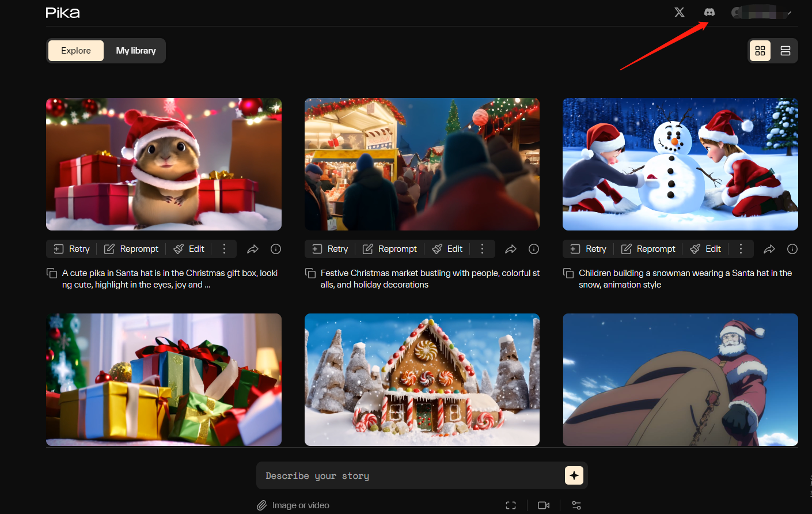Viewport: 812px width, 514px height.
Task: Click Retry on the snowman video
Action: point(588,249)
